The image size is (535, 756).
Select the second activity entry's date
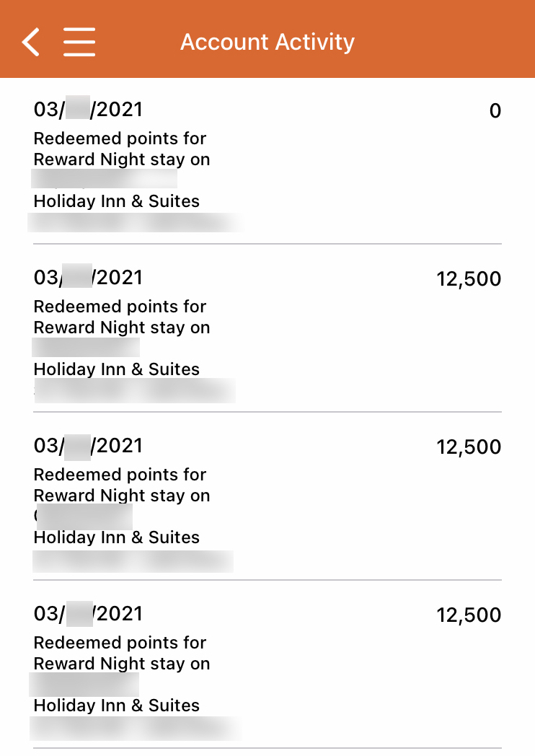coord(88,278)
